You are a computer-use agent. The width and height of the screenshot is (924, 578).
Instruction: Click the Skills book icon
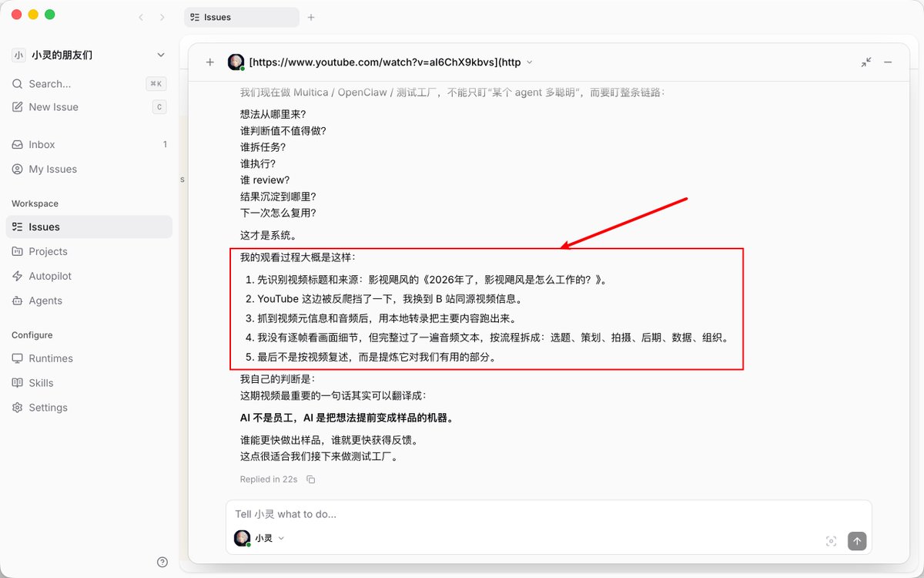click(17, 383)
